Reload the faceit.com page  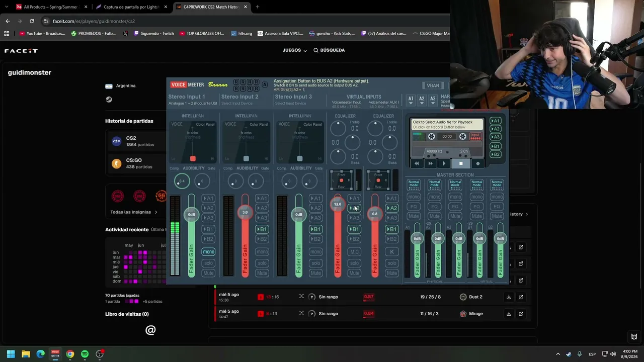(32, 21)
